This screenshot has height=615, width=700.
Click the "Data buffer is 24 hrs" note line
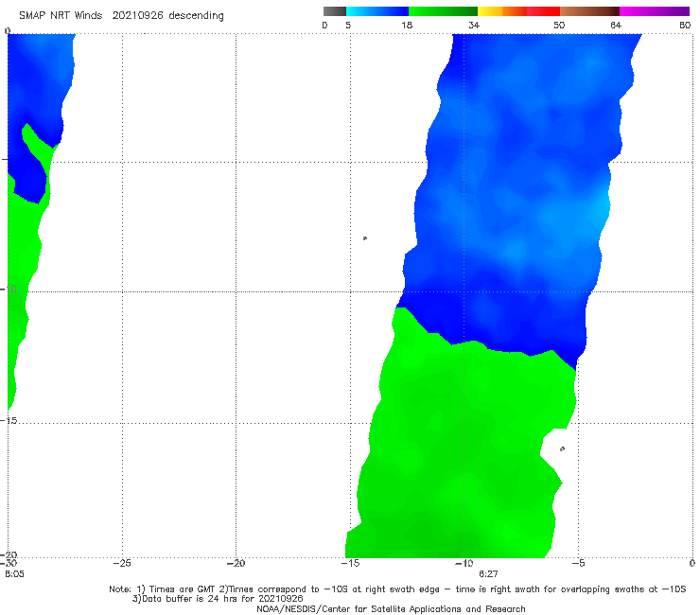tap(218, 599)
